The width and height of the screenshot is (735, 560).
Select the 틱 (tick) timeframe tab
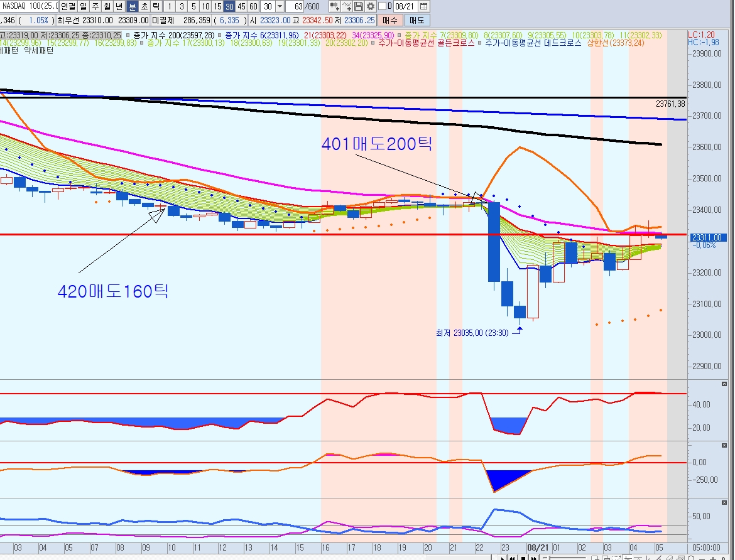(156, 6)
